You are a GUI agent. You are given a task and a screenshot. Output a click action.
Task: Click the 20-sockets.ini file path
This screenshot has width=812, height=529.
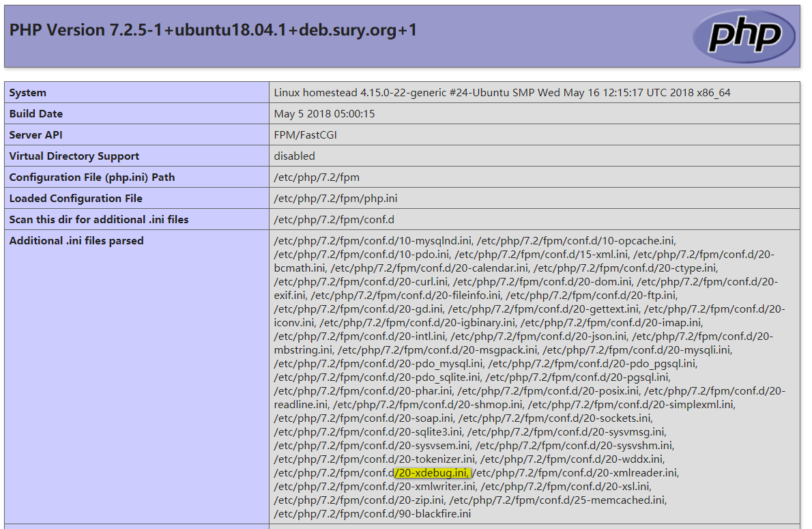click(x=555, y=418)
